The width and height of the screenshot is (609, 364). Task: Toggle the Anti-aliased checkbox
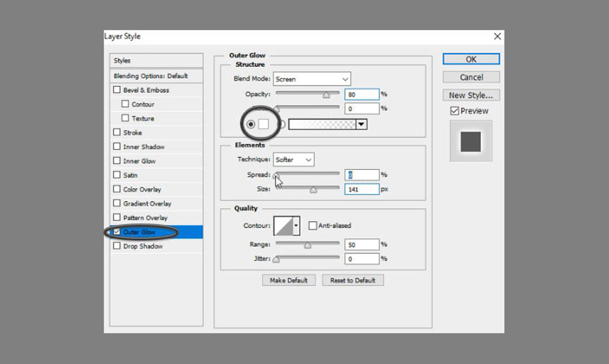(313, 225)
